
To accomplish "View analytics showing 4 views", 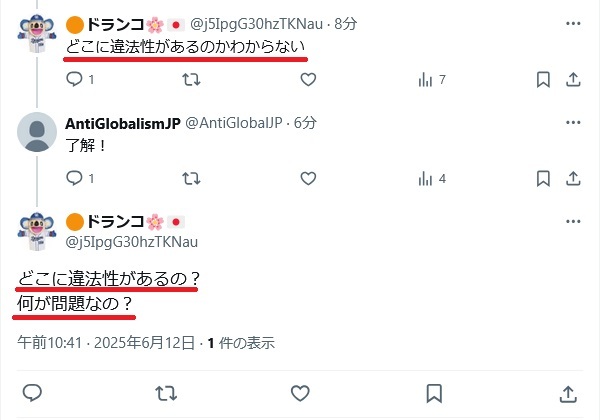I will pos(432,178).
